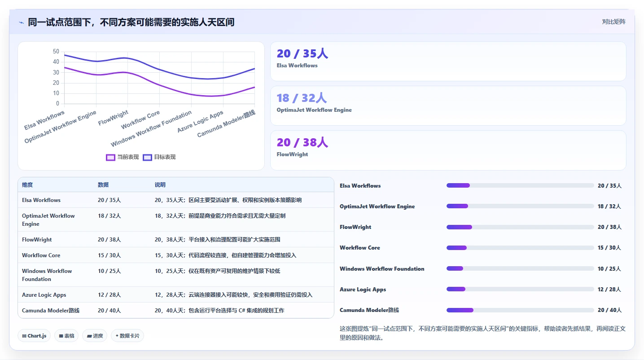Click the Chart.js tag chip
The height and width of the screenshot is (360, 644).
(34, 336)
